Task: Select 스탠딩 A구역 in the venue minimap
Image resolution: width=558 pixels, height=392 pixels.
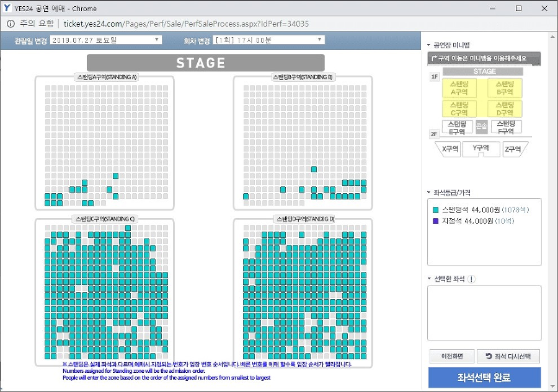Action: pos(459,88)
